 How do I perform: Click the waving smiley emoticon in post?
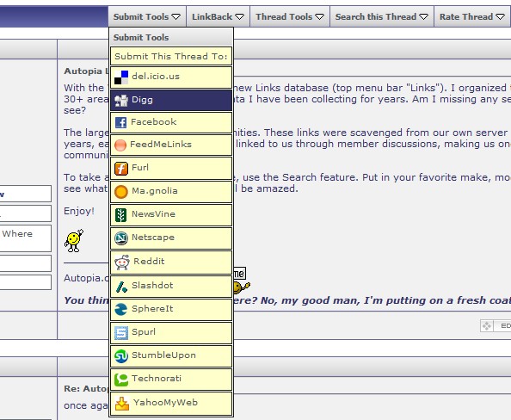click(74, 241)
